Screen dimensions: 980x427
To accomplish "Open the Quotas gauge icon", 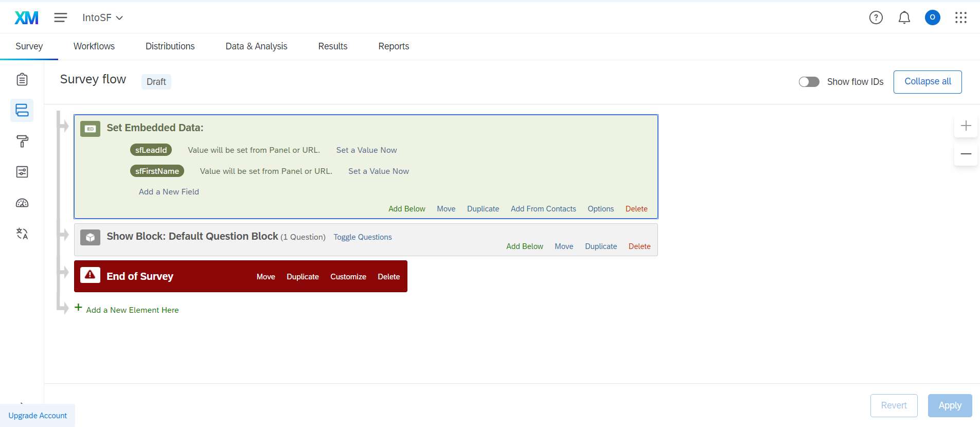I will click(x=22, y=203).
